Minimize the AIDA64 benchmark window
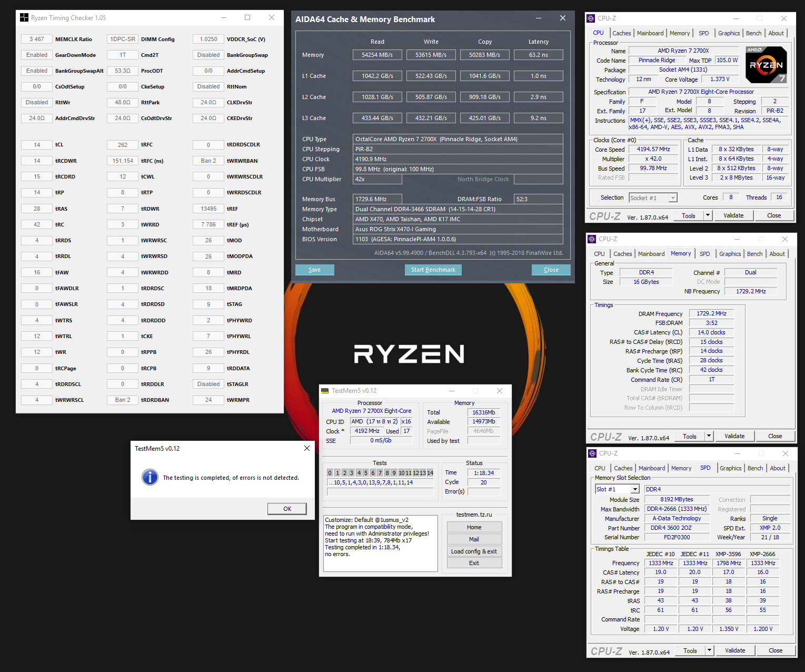The image size is (805, 672). [x=539, y=18]
